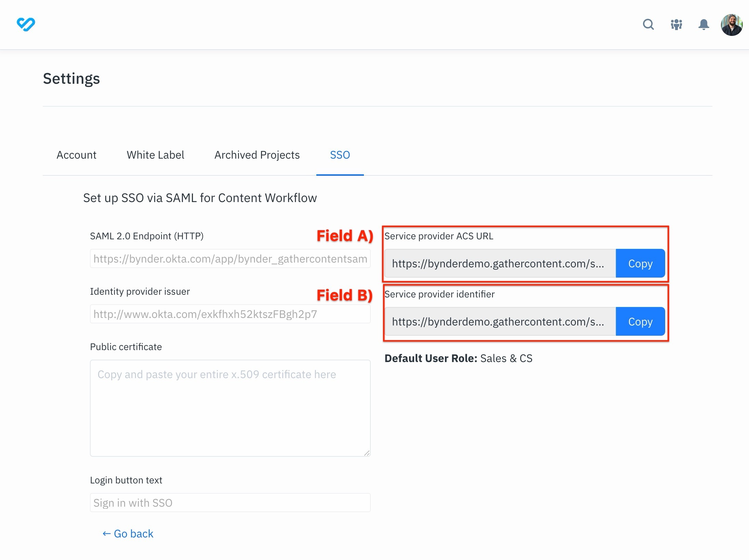749x560 pixels.
Task: Open notifications bell icon
Action: click(x=704, y=25)
